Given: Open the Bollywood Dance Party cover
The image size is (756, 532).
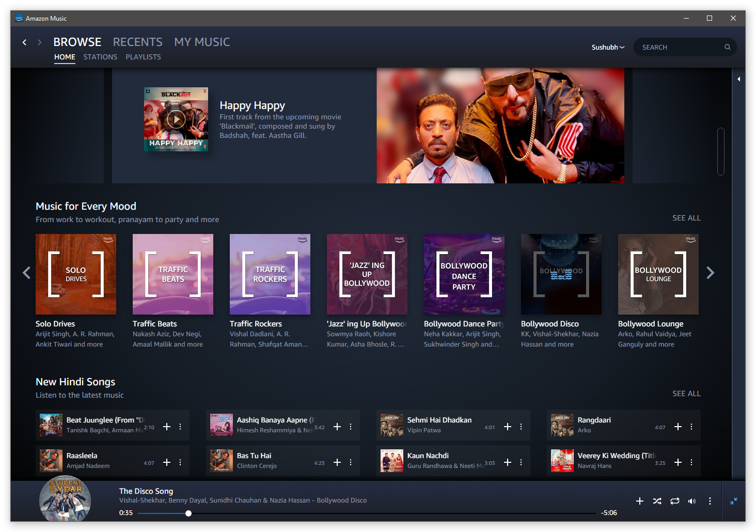Looking at the screenshot, I should click(464, 274).
